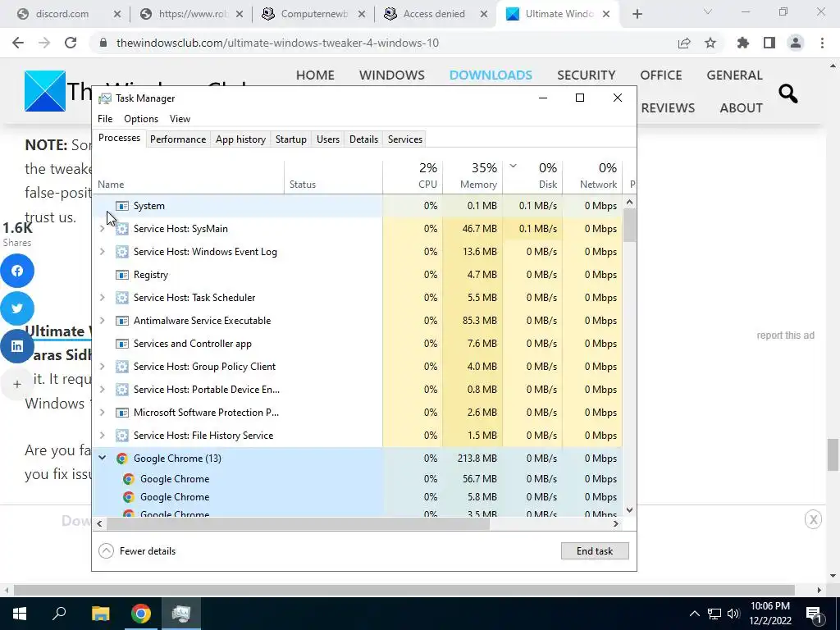Screen dimensions: 840x630
Task: Click Task Manager horizontal scrollbar thumb
Action: [x=297, y=524]
